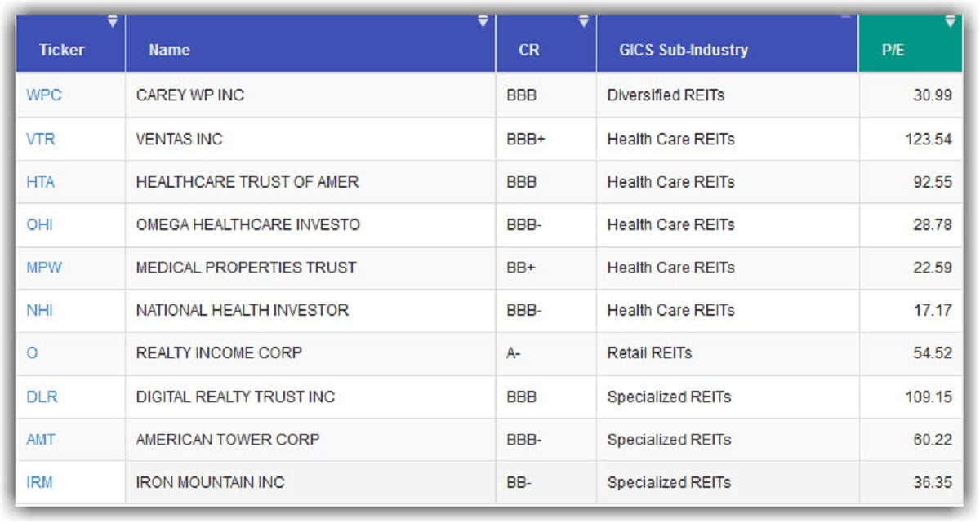The height and width of the screenshot is (523, 980).
Task: Open the WPC ticker link
Action: (x=43, y=95)
